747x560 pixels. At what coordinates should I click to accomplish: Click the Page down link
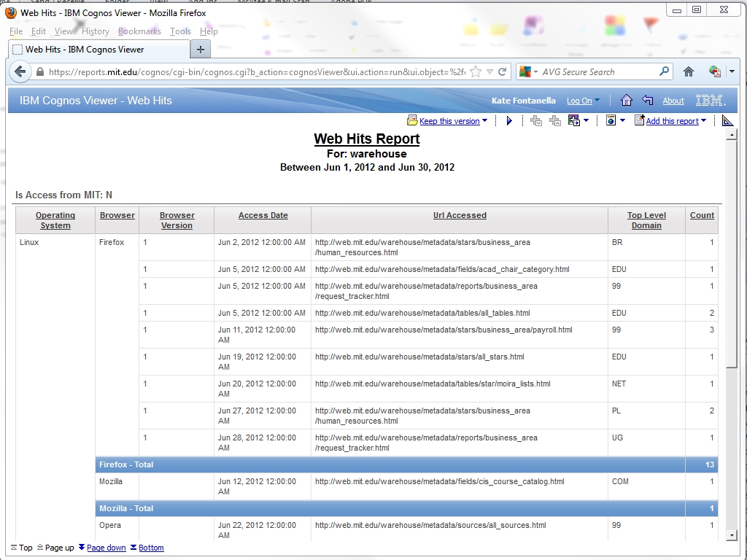coord(106,548)
